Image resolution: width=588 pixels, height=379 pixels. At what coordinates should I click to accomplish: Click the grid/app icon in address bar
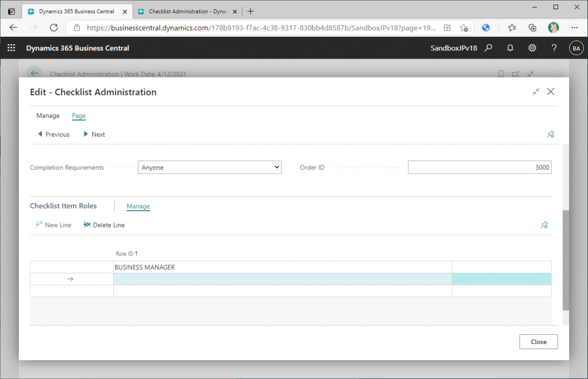pyautogui.click(x=447, y=28)
